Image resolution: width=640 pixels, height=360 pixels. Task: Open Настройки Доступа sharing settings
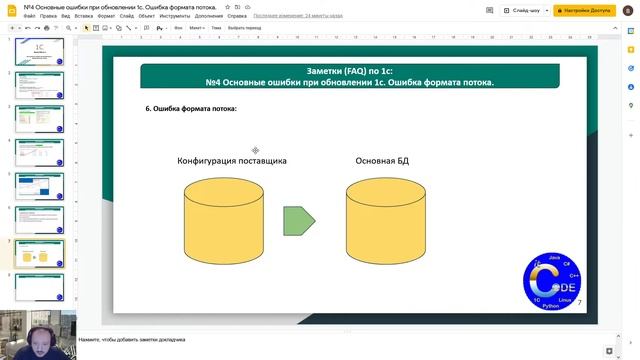click(x=584, y=10)
